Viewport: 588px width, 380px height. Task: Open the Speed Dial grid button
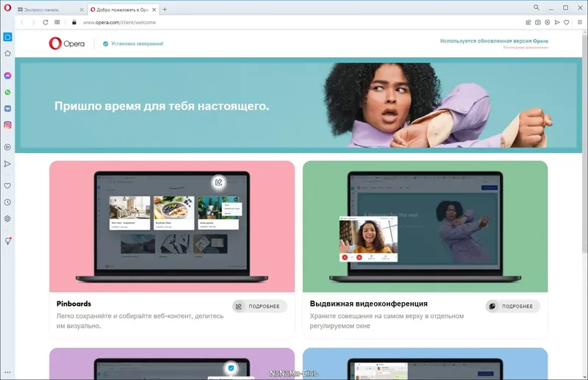pyautogui.click(x=57, y=23)
